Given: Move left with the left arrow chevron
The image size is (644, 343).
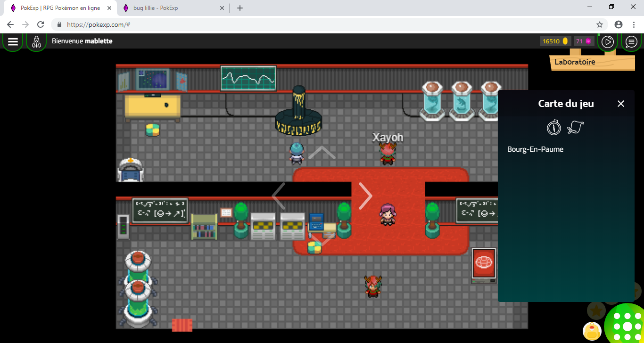Looking at the screenshot, I should click(278, 196).
